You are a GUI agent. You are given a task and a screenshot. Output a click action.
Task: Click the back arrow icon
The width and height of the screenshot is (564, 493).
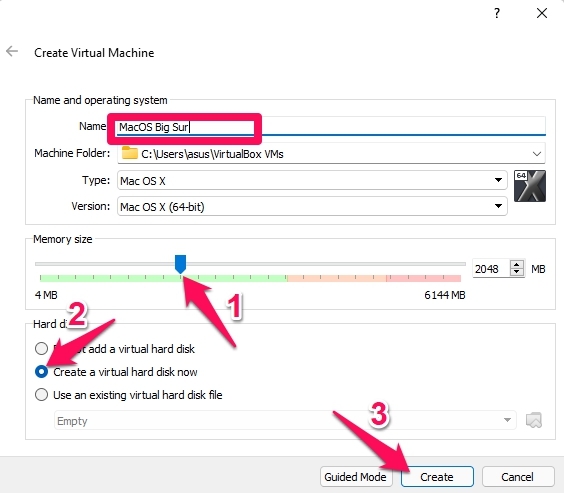(x=12, y=51)
